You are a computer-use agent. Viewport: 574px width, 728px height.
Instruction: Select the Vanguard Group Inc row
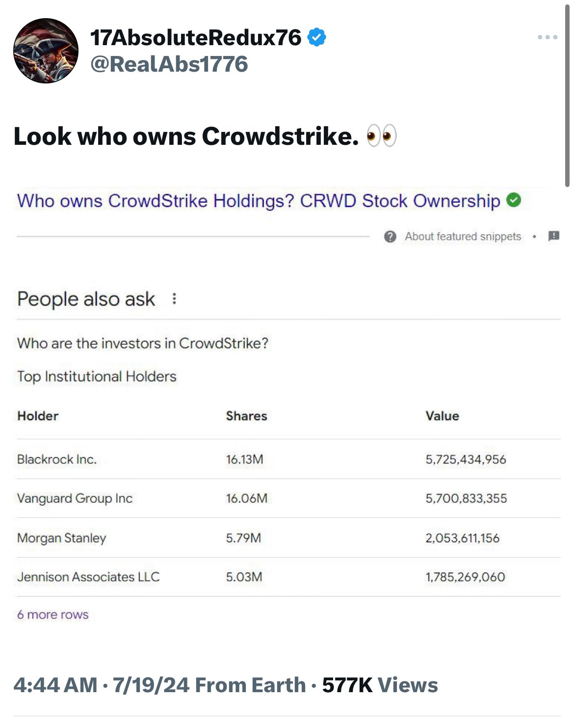coord(75,499)
